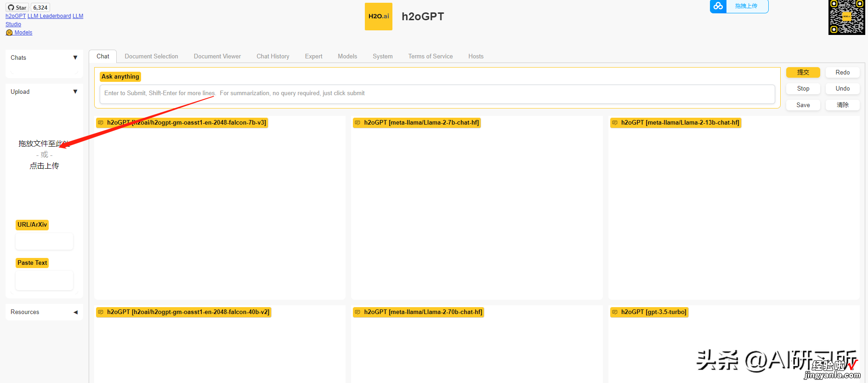Image resolution: width=868 pixels, height=383 pixels.
Task: Click chat icon of falcon-40b-v2 panel
Action: point(101,312)
